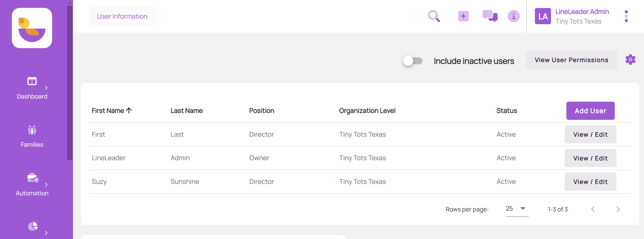The height and width of the screenshot is (239, 644).
Task: Click View / Edit for LineLeader Admin
Action: (590, 158)
